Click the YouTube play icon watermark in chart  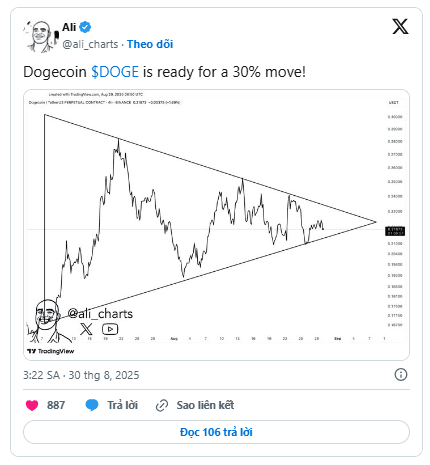[x=110, y=329]
